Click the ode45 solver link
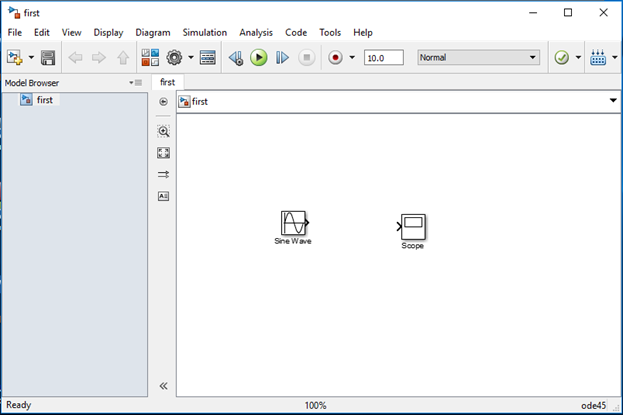 596,405
